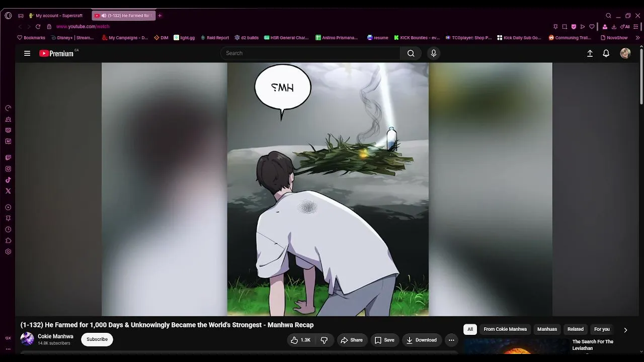Save the video to a playlist
This screenshot has height=362, width=644.
pos(384,340)
